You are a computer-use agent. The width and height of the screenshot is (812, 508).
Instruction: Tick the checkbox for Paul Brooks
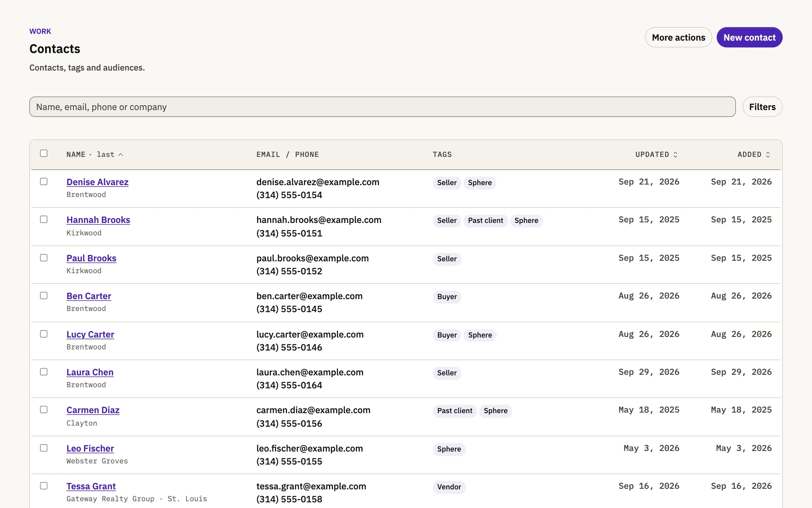click(44, 258)
